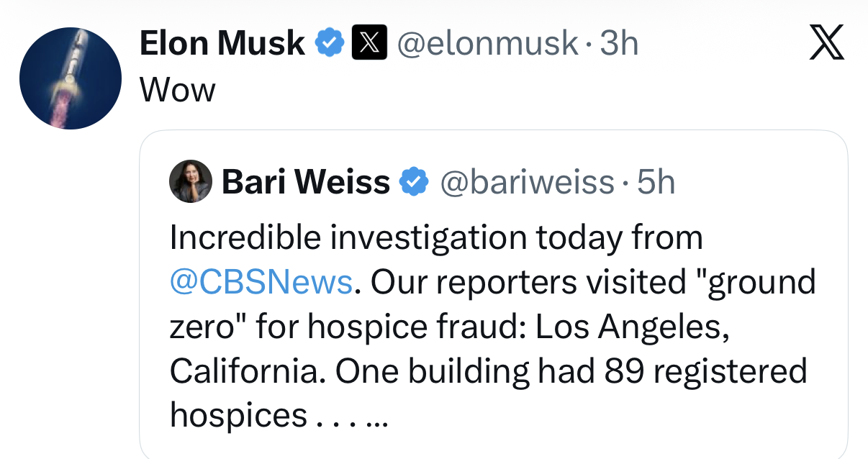This screenshot has width=868, height=459.
Task: Click the 'Wow' tweet text
Action: (x=177, y=90)
